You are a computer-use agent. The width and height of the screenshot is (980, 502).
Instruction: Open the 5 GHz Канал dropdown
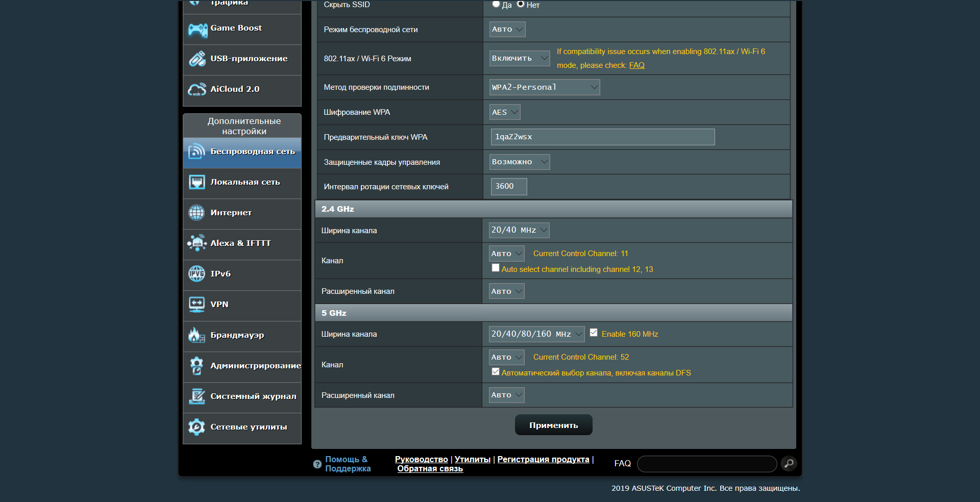pos(506,357)
